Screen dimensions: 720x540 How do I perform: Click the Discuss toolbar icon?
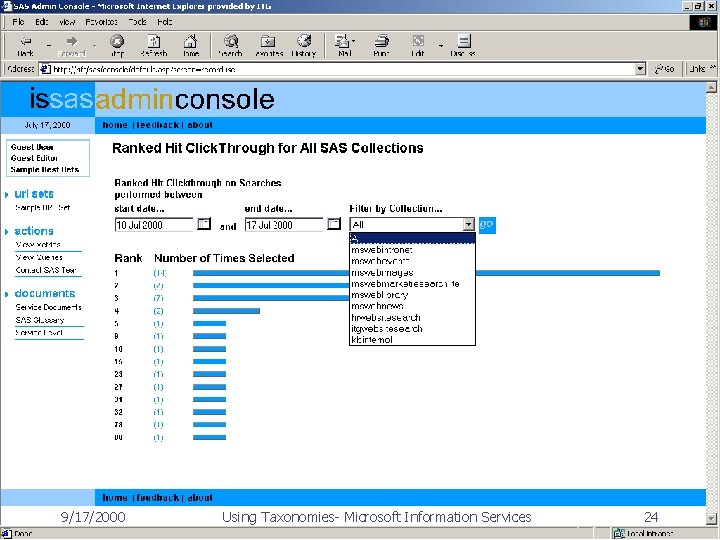tap(464, 41)
